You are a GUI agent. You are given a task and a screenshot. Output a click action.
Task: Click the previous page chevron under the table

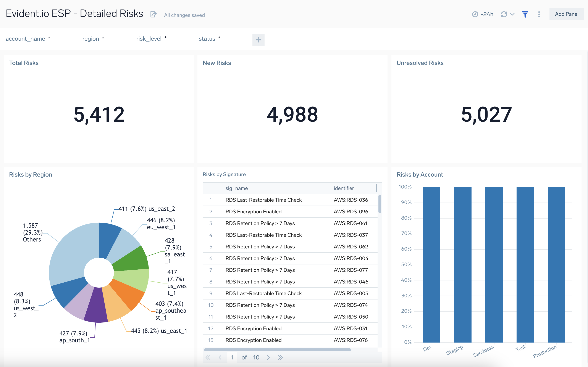pos(220,357)
